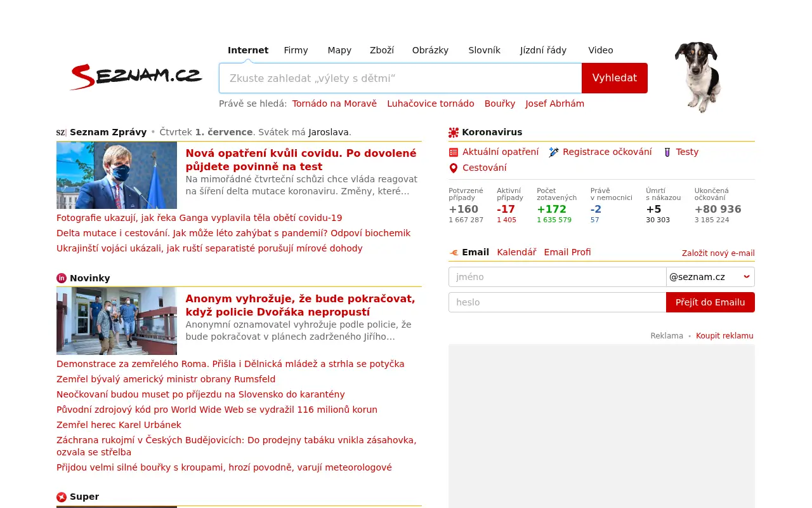This screenshot has width=812, height=508.
Task: Click the Koupit reklamu link
Action: pyautogui.click(x=724, y=336)
